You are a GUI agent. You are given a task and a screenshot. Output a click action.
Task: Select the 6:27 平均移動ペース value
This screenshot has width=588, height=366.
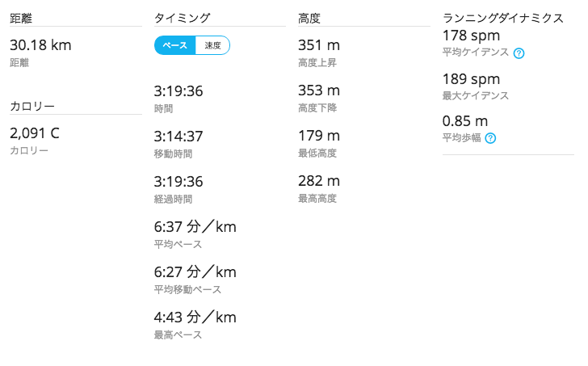[x=195, y=272]
